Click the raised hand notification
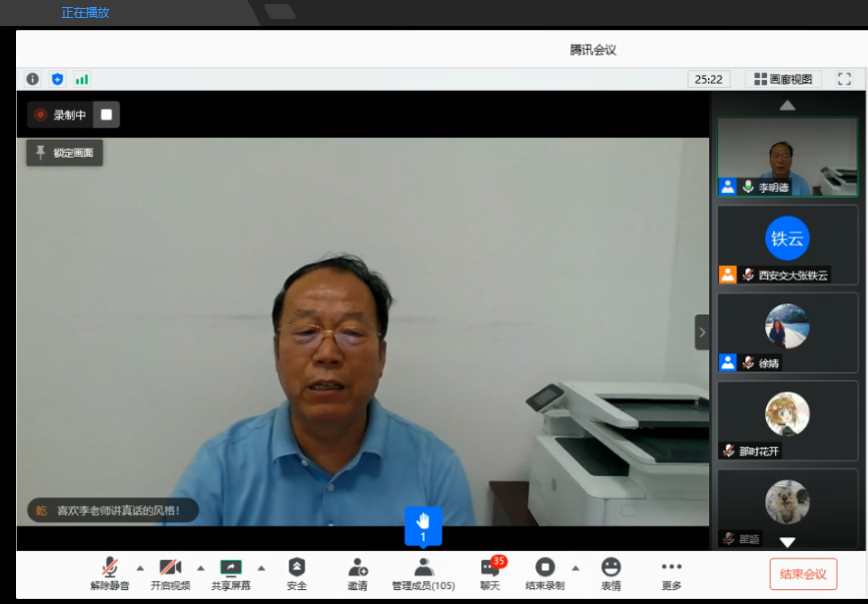The image size is (868, 604). point(423,525)
